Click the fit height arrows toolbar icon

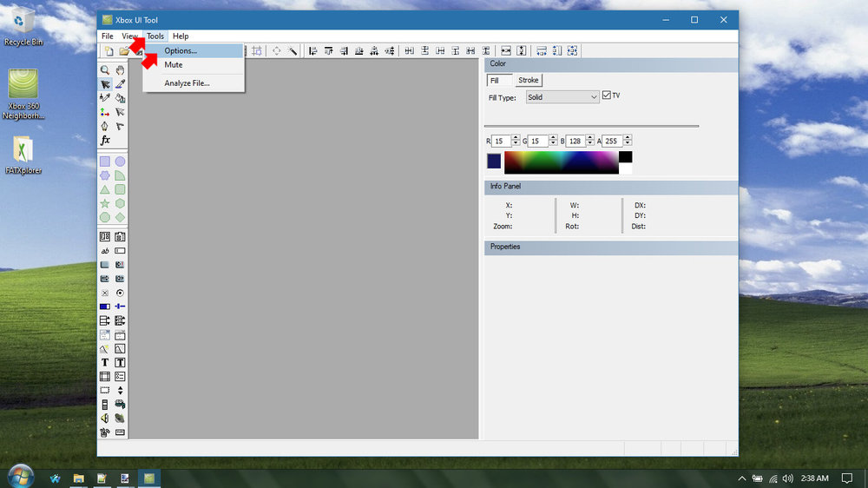(522, 51)
